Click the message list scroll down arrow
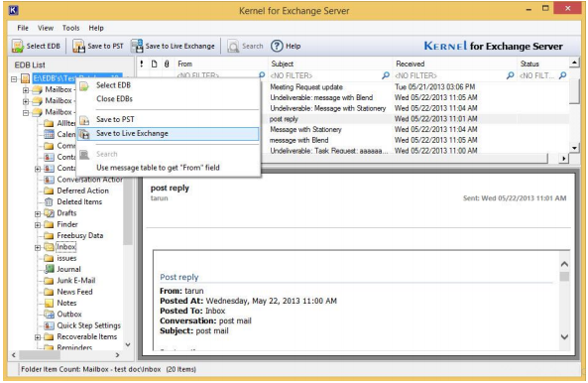 pyautogui.click(x=574, y=148)
